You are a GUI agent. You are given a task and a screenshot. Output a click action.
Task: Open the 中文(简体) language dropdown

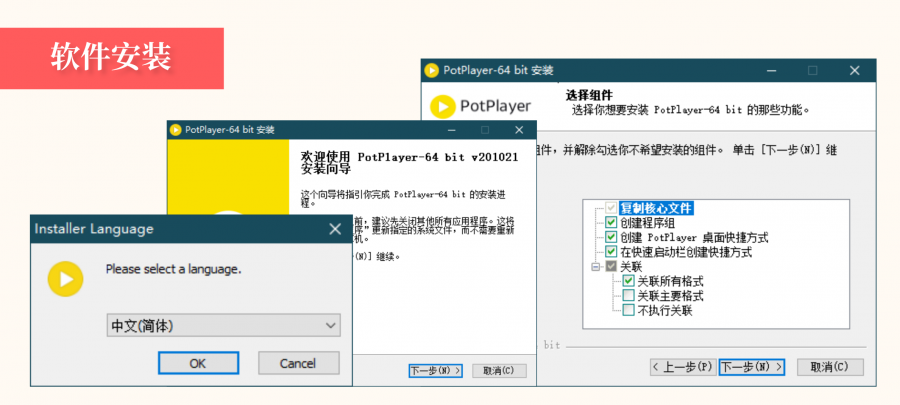pos(223,325)
